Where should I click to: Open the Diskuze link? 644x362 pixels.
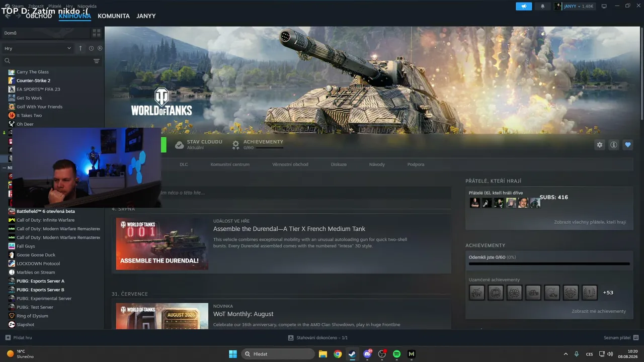[x=339, y=164]
